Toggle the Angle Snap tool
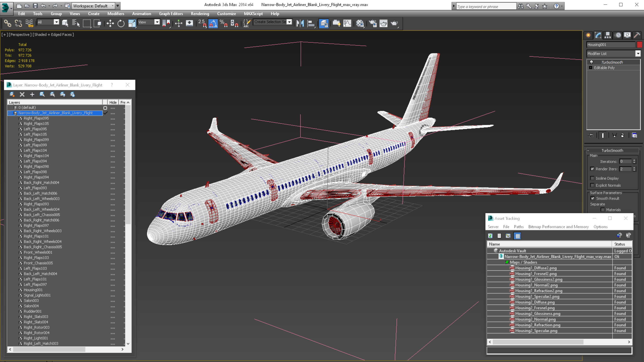The height and width of the screenshot is (362, 644). 213,23
